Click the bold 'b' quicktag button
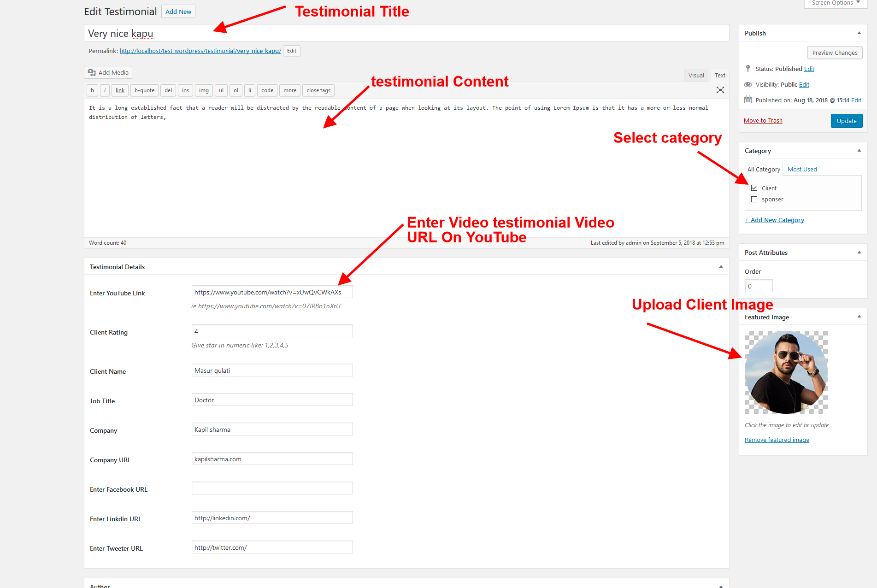 click(92, 90)
